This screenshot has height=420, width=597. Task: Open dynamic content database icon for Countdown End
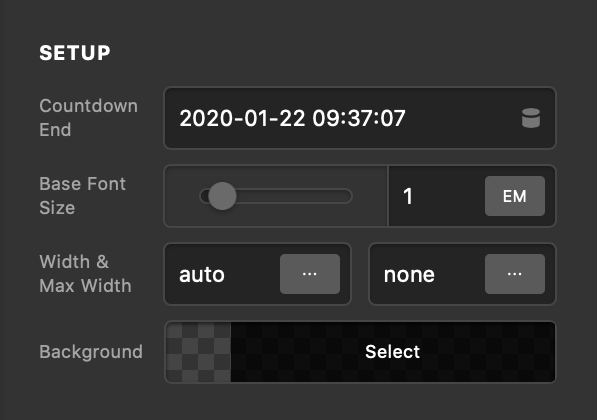coord(531,118)
